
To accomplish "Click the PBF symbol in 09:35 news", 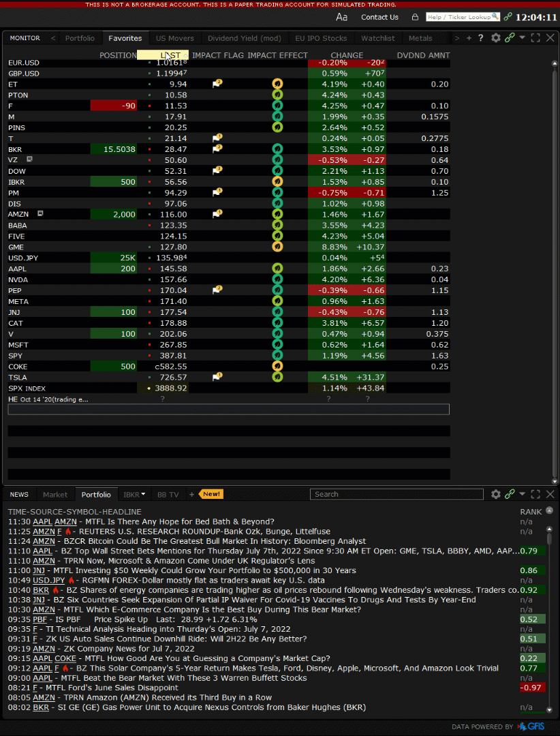I will pos(40,619).
